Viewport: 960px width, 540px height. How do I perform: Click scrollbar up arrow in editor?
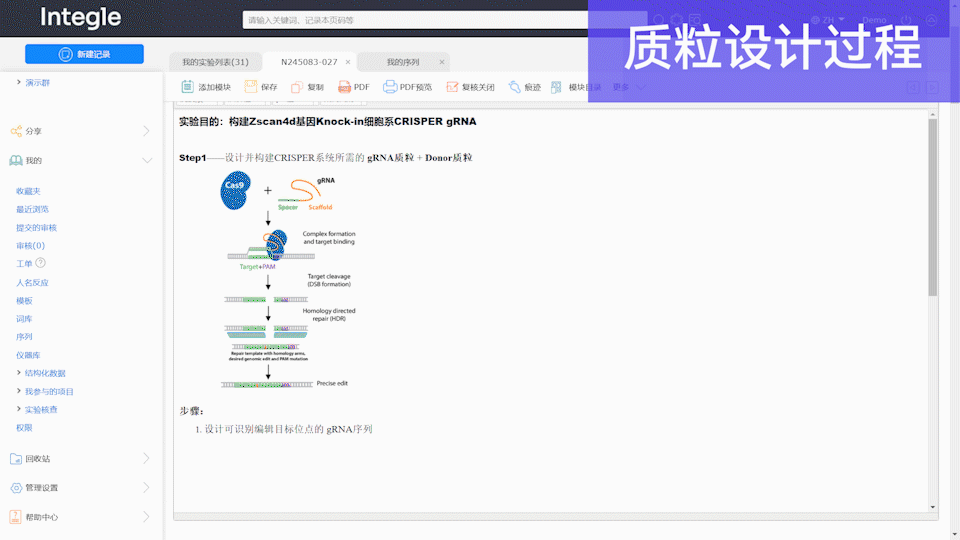[x=932, y=114]
